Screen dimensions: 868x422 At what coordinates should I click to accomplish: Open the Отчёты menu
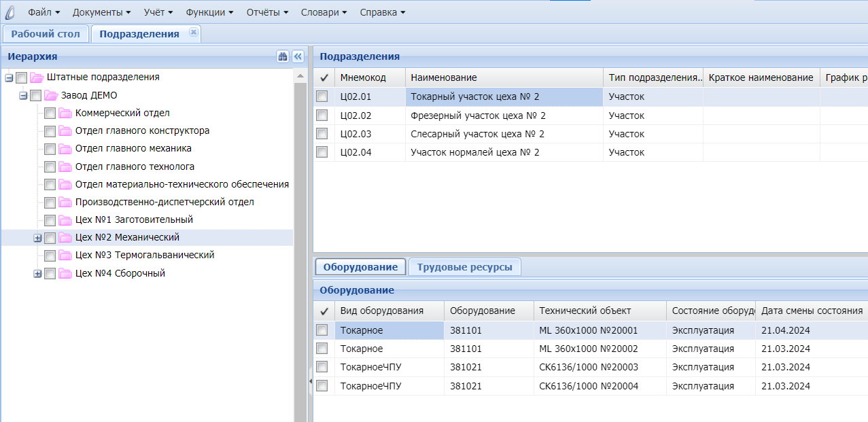(266, 12)
